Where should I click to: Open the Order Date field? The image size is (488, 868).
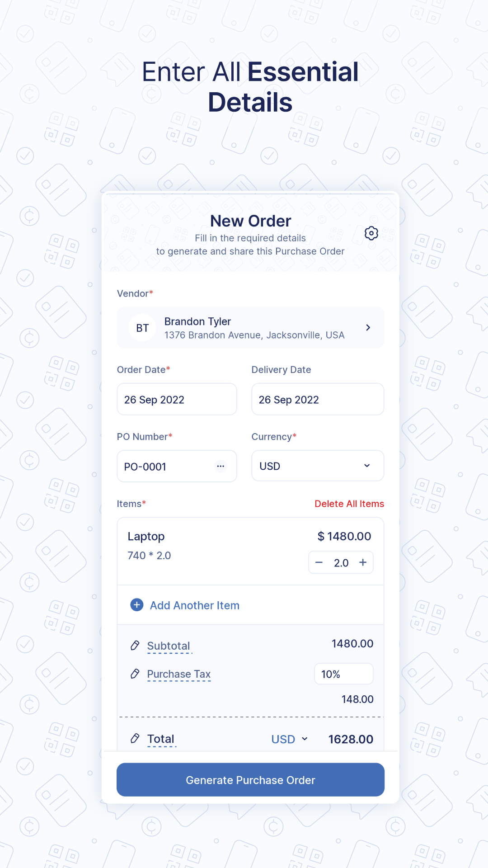pyautogui.click(x=177, y=399)
